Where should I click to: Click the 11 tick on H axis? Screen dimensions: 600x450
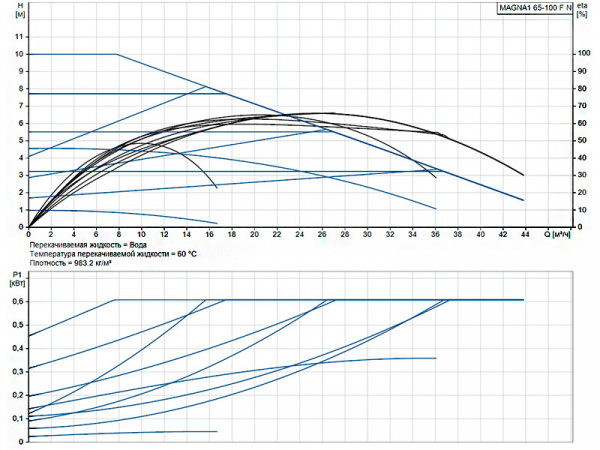point(17,36)
